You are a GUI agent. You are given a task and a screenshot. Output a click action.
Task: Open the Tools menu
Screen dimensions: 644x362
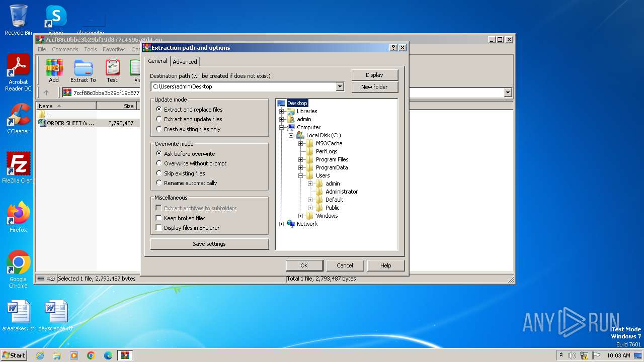click(x=91, y=49)
